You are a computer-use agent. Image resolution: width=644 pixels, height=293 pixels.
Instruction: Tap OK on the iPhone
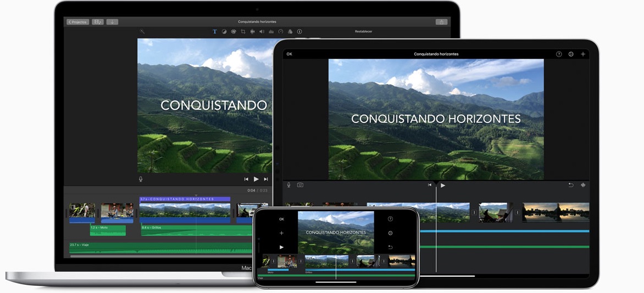click(281, 219)
